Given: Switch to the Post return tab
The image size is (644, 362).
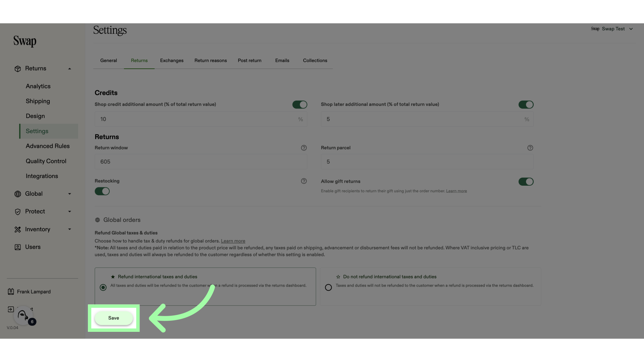Looking at the screenshot, I should click(x=250, y=60).
